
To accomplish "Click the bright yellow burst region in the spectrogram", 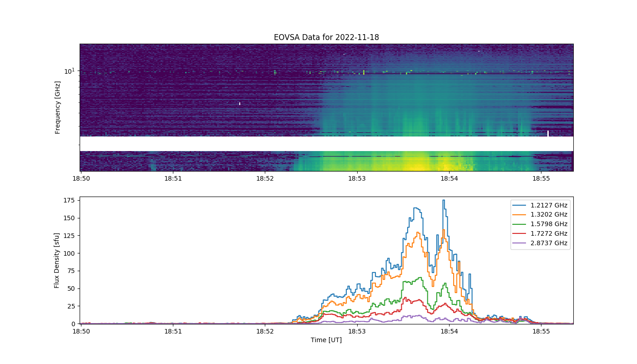I will (416, 165).
